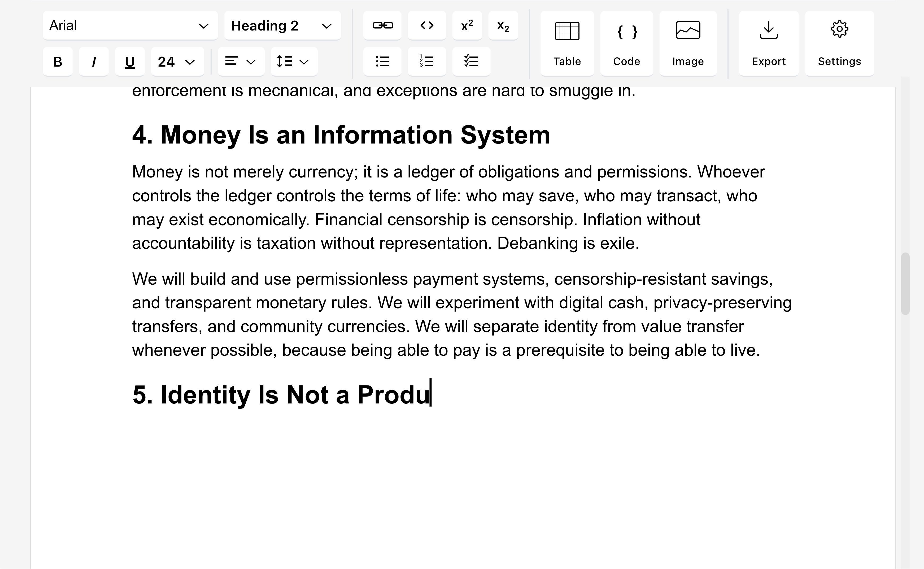
Task: Insert a code block
Action: pos(626,43)
